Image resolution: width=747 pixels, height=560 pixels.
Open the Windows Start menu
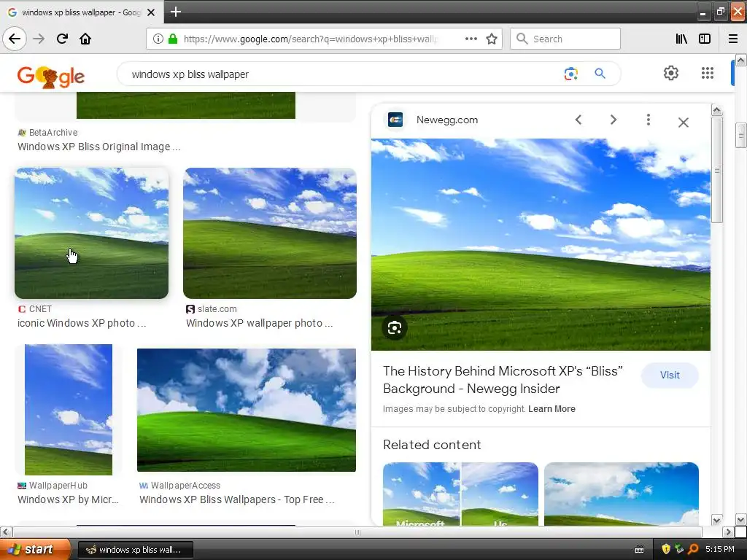coord(34,550)
